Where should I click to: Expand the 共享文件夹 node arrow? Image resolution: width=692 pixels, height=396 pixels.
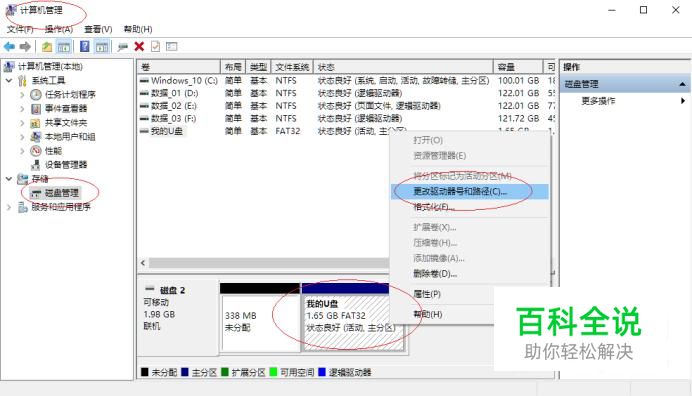coord(22,123)
